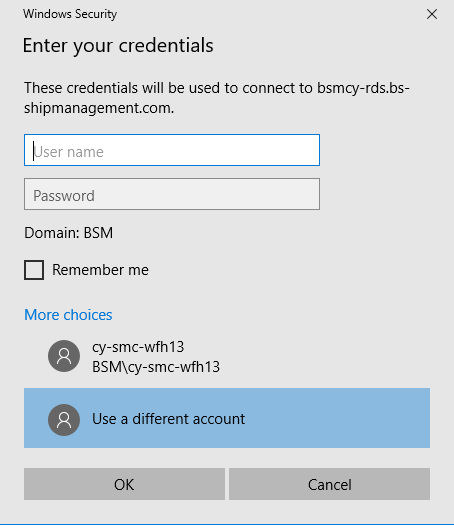The height and width of the screenshot is (529, 454).
Task: Click the Windows Security title text
Action: pyautogui.click(x=70, y=14)
